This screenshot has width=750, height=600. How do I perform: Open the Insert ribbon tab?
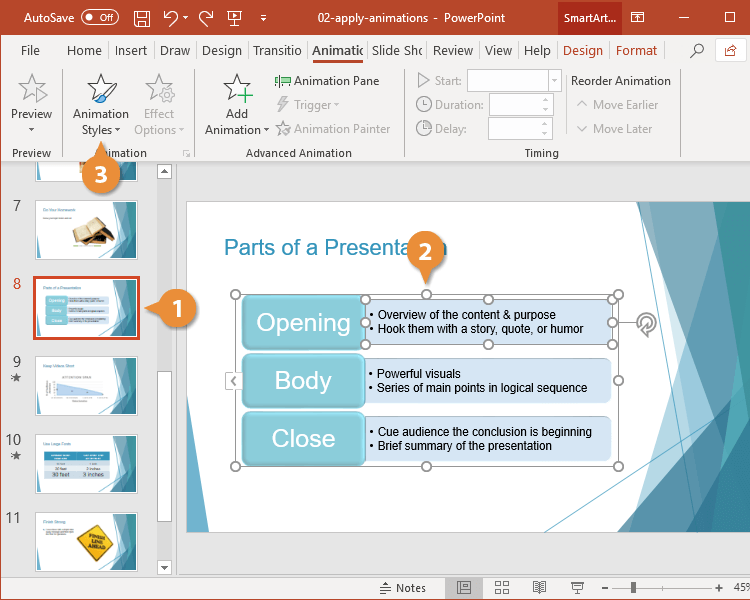[x=131, y=51]
